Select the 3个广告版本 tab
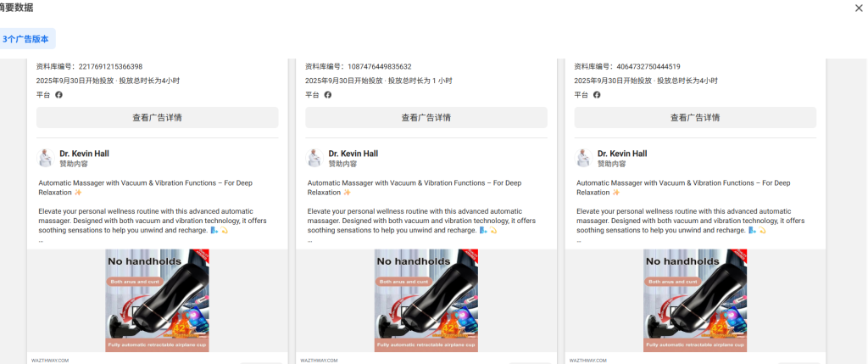 [25, 39]
